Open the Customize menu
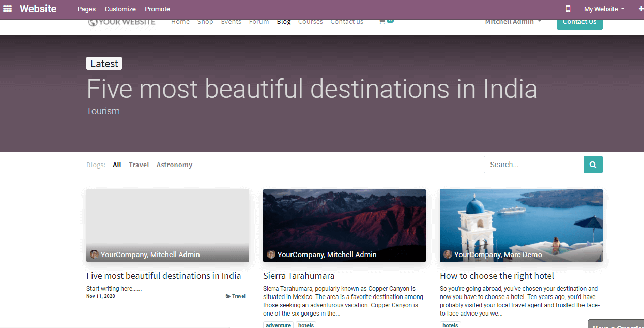This screenshot has width=644, height=328. pos(120,9)
